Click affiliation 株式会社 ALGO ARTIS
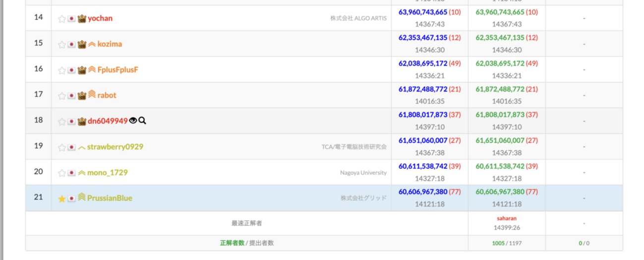Viewport: 644px width, 260px height. (358, 18)
